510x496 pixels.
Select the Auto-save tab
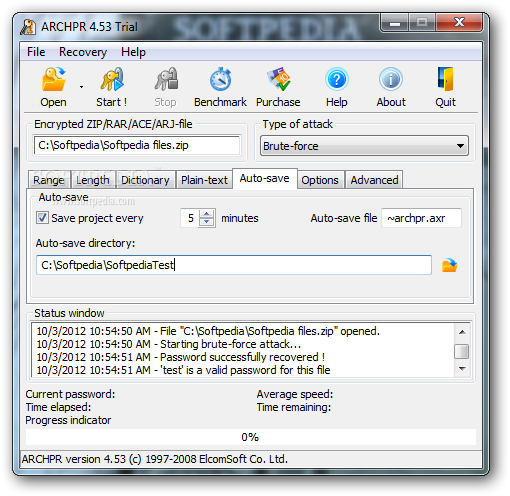(x=265, y=178)
